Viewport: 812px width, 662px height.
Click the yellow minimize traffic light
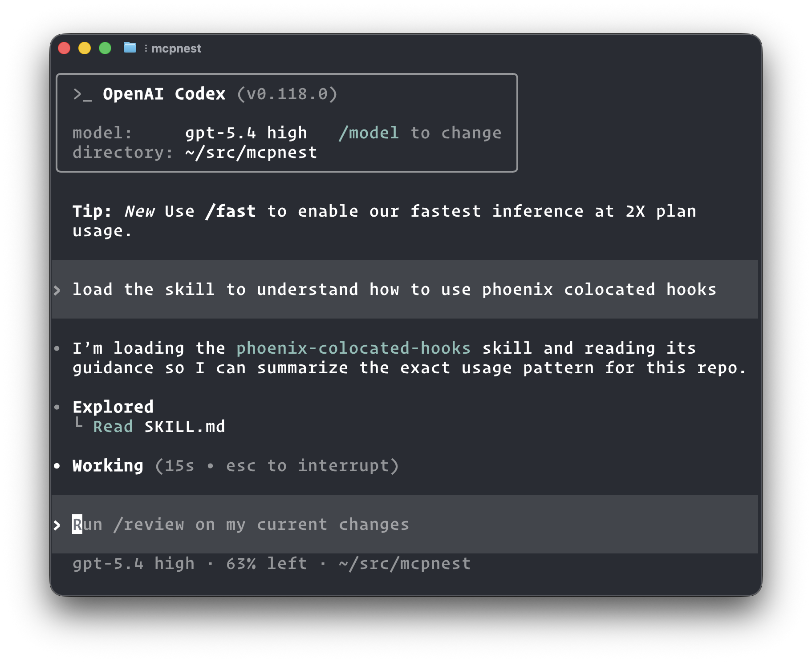[x=85, y=47]
